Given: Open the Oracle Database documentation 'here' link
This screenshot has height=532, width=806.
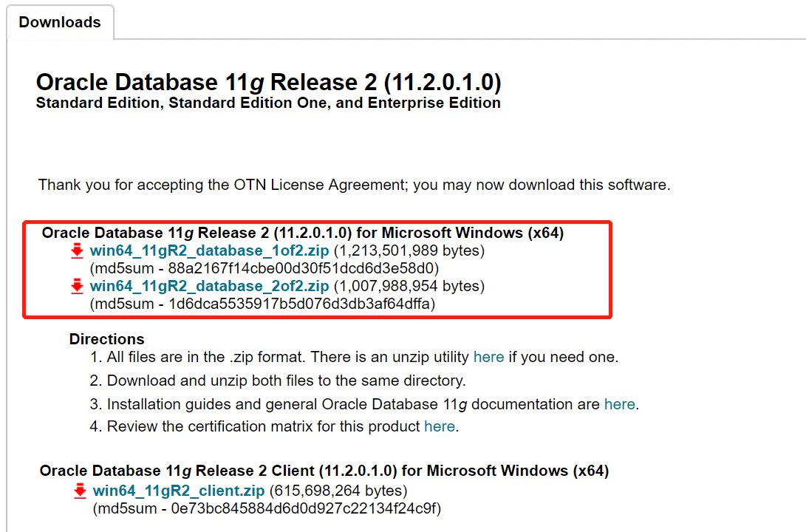Looking at the screenshot, I should click(x=620, y=403).
